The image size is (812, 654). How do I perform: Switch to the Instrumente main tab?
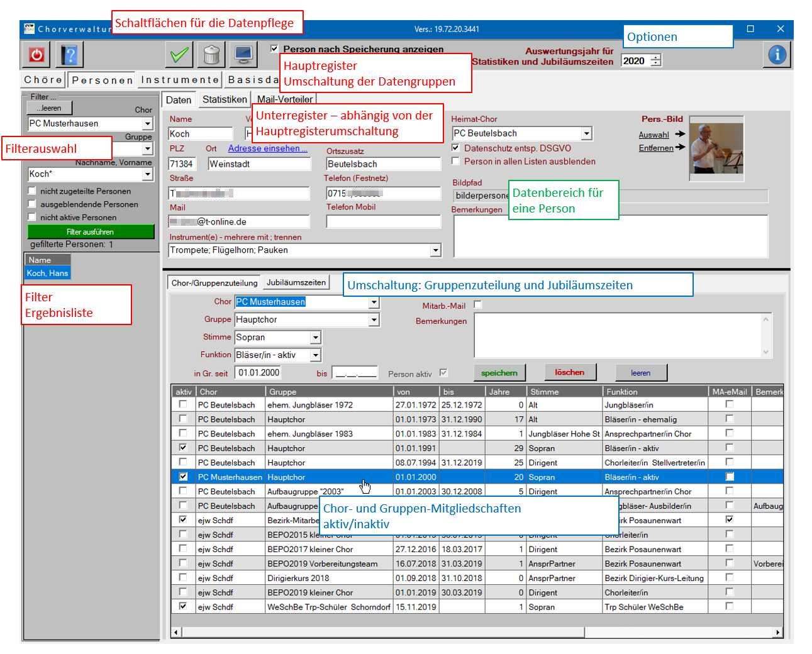(x=179, y=79)
